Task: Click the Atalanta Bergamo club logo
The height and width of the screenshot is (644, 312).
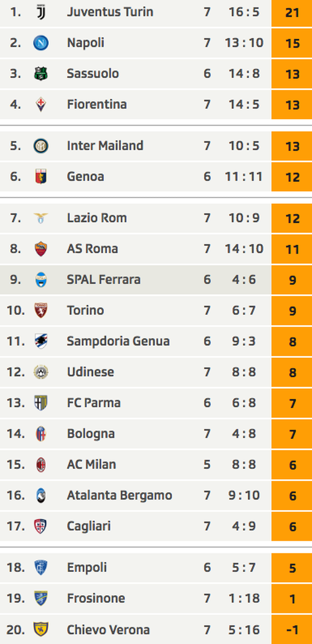Action: [41, 495]
